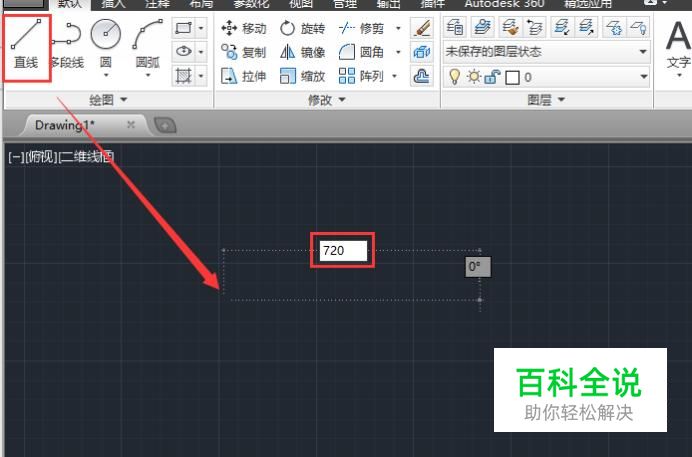692x457 pixels.
Task: Click the isolate layers icon
Action: click(x=562, y=28)
